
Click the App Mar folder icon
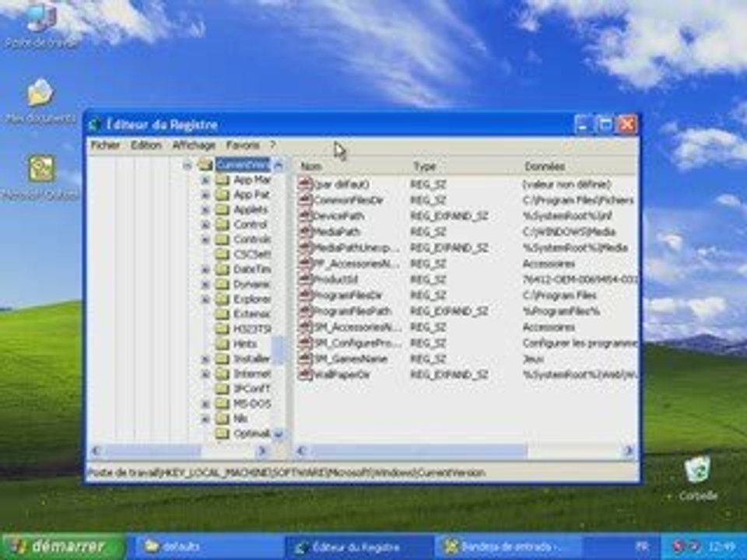click(222, 180)
